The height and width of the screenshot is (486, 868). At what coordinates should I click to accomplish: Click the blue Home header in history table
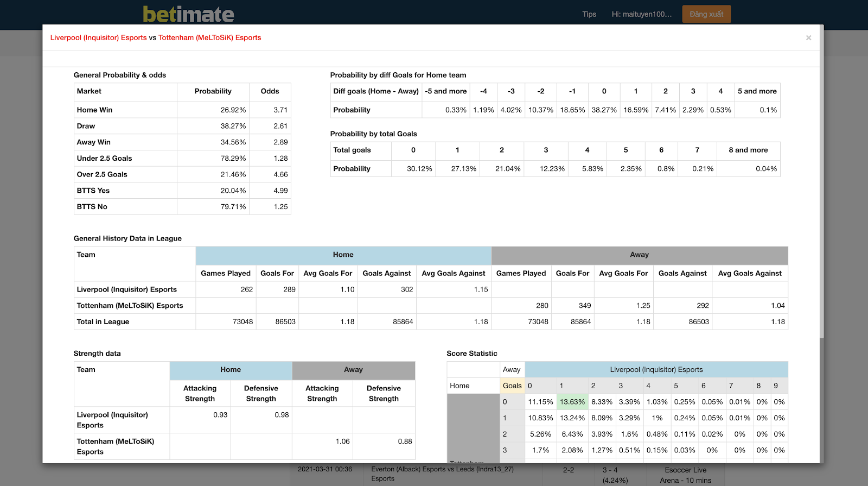pyautogui.click(x=343, y=255)
